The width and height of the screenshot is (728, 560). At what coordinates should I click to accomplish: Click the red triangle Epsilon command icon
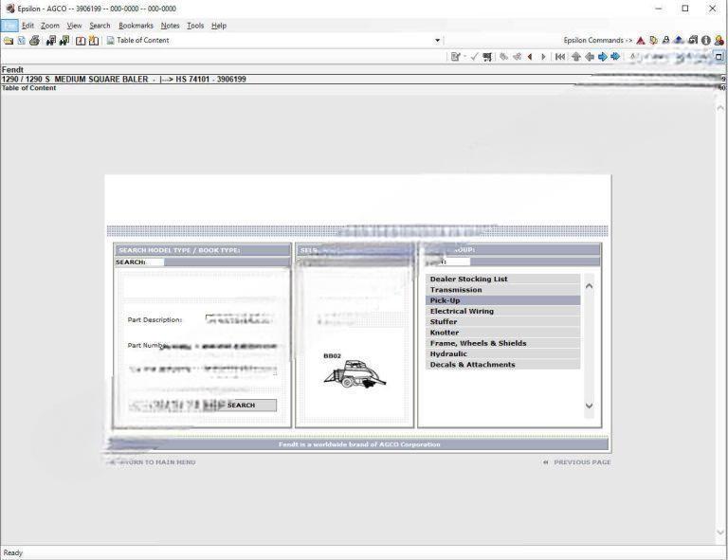(641, 41)
